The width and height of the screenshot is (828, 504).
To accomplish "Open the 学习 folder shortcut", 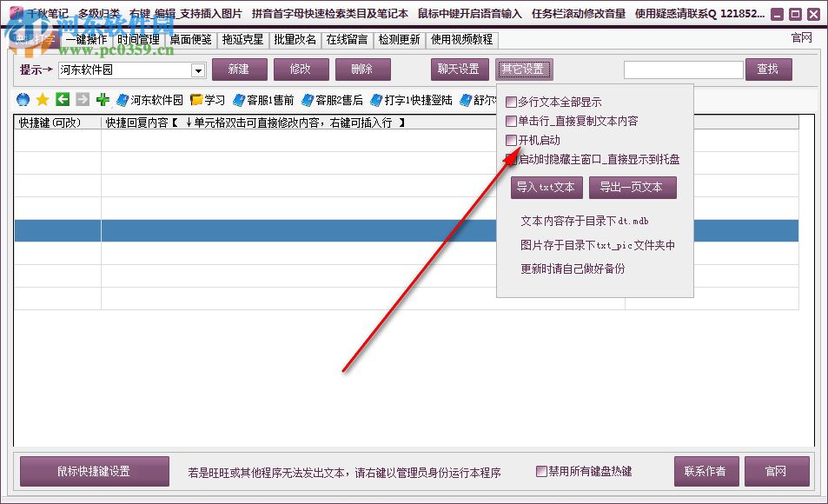I will [206, 100].
